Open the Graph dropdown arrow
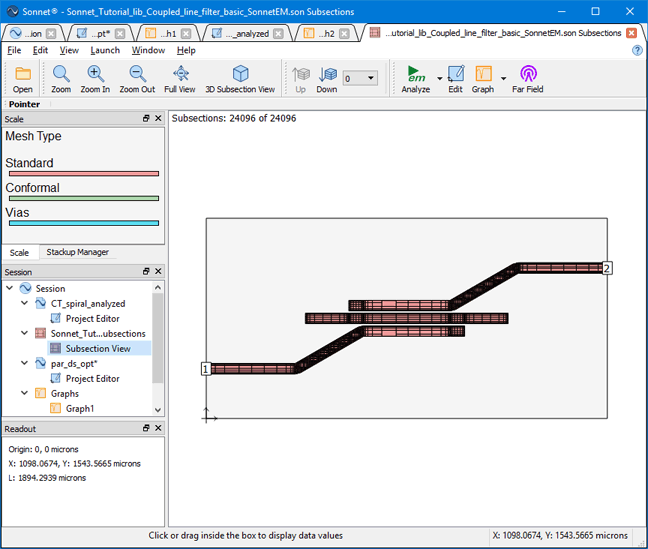Image resolution: width=648 pixels, height=549 pixels. (503, 79)
